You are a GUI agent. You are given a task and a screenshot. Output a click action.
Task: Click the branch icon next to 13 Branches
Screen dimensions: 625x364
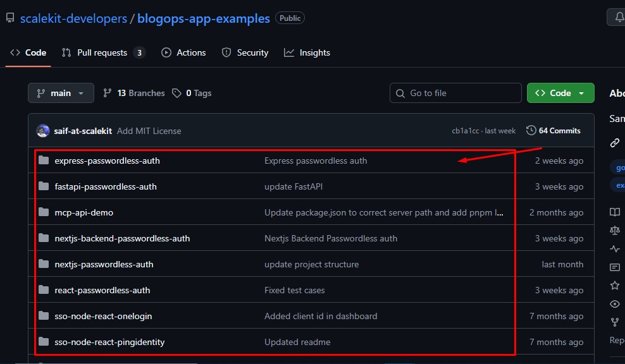pyautogui.click(x=107, y=93)
